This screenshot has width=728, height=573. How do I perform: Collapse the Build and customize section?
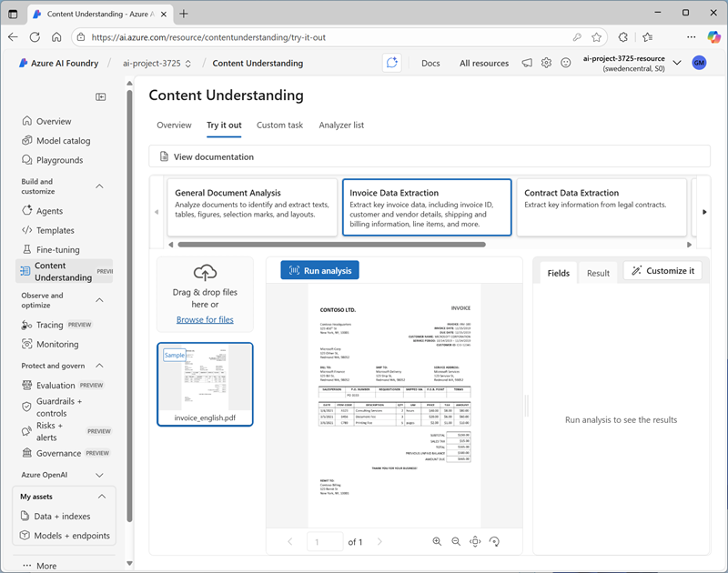100,186
